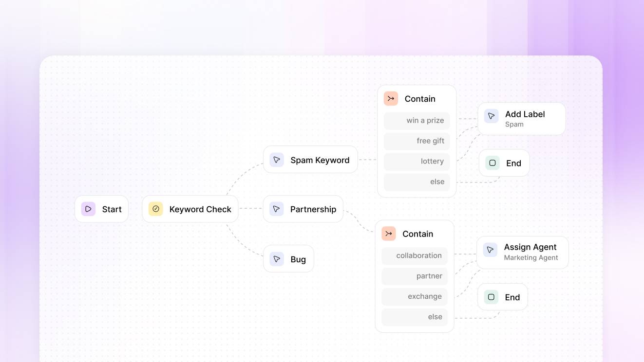644x362 pixels.
Task: Click the orange branch icon on lower Contain node
Action: click(x=389, y=234)
